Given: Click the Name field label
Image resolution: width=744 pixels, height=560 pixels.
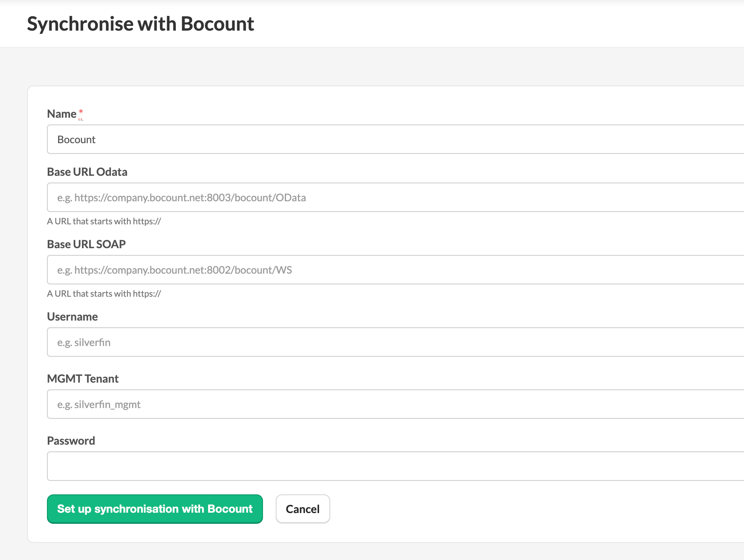Looking at the screenshot, I should (x=62, y=114).
